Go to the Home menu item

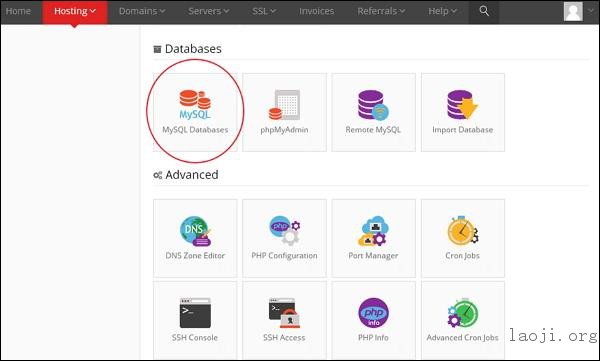[x=18, y=11]
